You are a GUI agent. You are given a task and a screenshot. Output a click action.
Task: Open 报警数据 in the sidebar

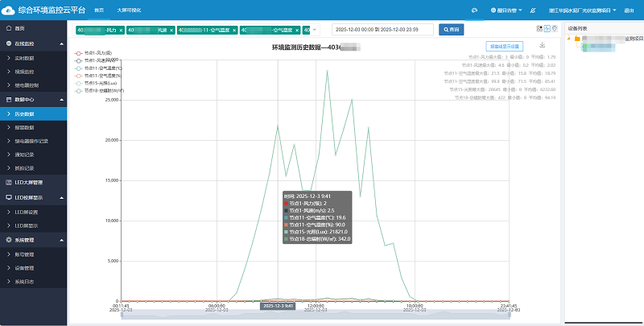tap(24, 127)
